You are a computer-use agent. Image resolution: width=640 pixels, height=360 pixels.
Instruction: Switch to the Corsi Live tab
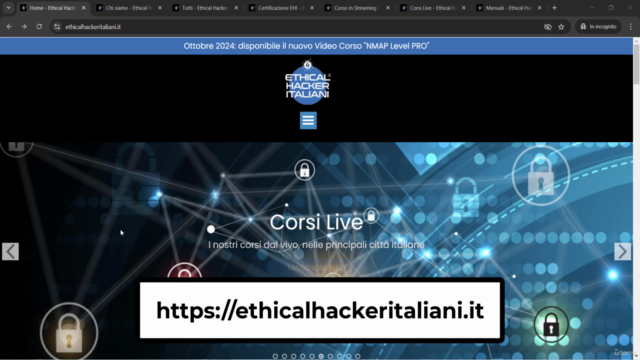tap(433, 8)
